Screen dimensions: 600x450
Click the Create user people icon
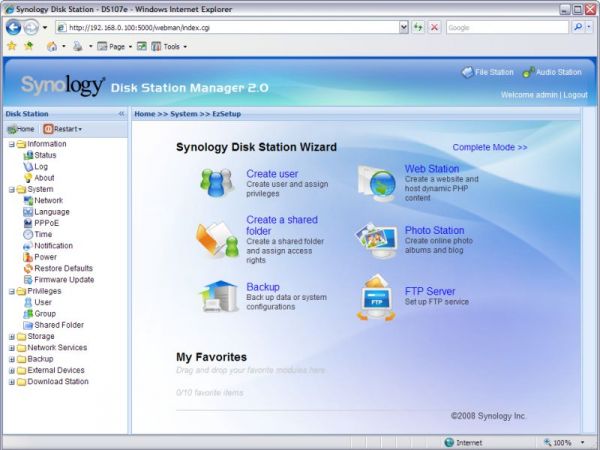point(217,183)
